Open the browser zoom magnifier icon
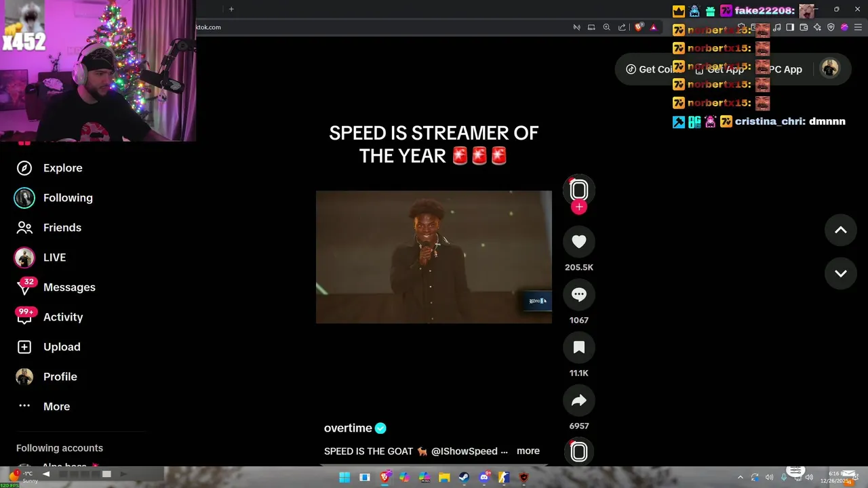 point(607,27)
